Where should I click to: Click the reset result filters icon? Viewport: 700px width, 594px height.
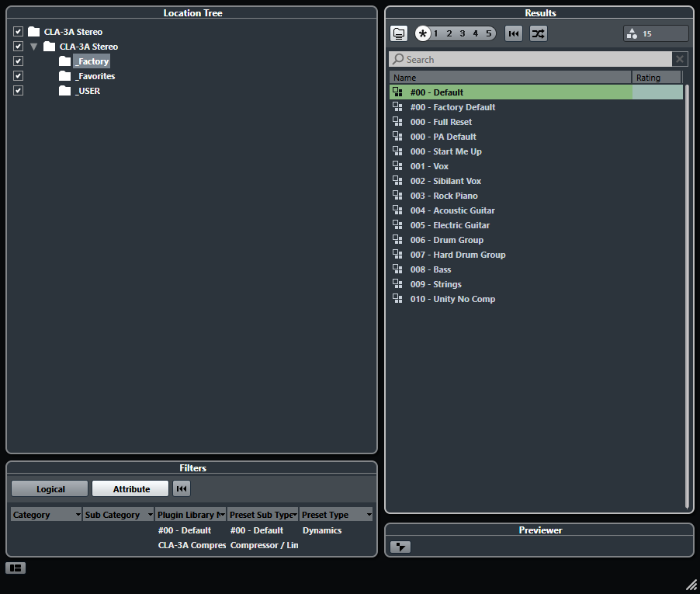click(x=513, y=33)
